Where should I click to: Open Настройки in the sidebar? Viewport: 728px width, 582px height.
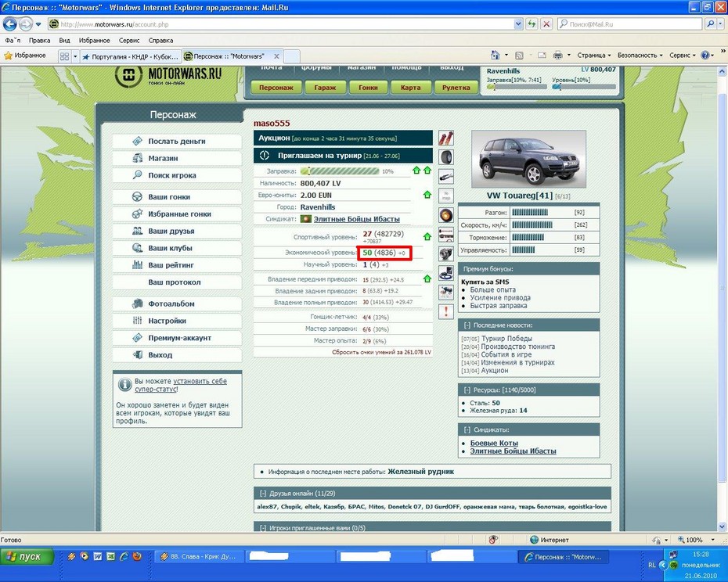click(177, 321)
